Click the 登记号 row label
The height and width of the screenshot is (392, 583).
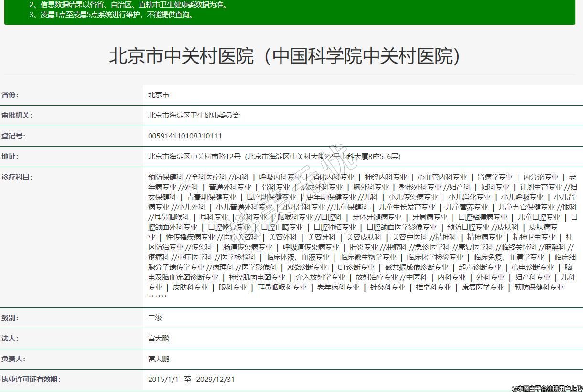tap(13, 136)
